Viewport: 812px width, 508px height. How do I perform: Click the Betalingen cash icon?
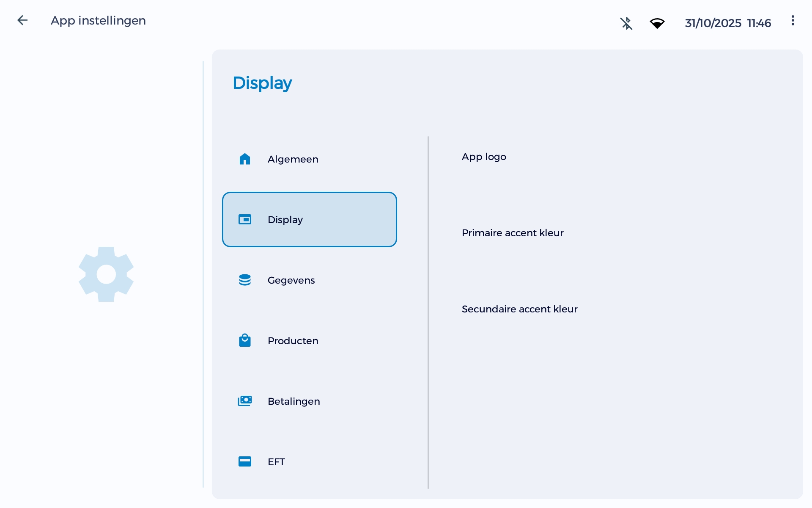(245, 401)
